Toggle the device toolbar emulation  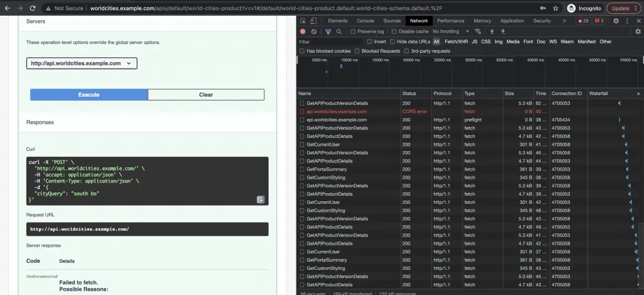(x=313, y=21)
